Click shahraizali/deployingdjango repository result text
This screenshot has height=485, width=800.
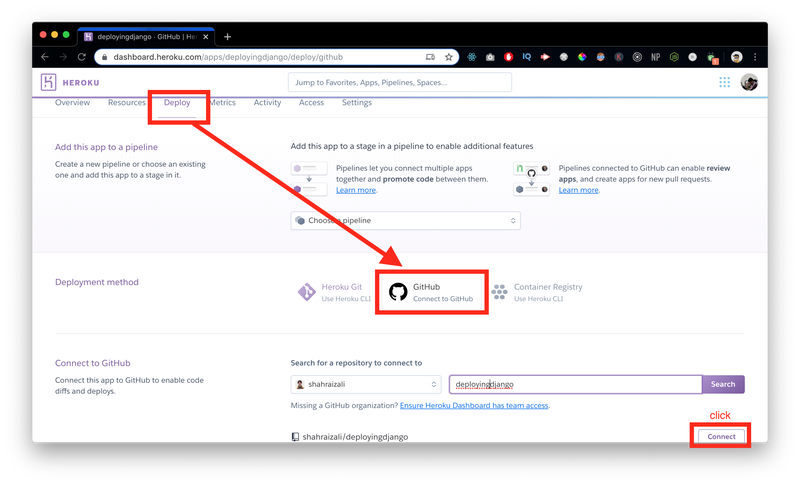click(355, 437)
